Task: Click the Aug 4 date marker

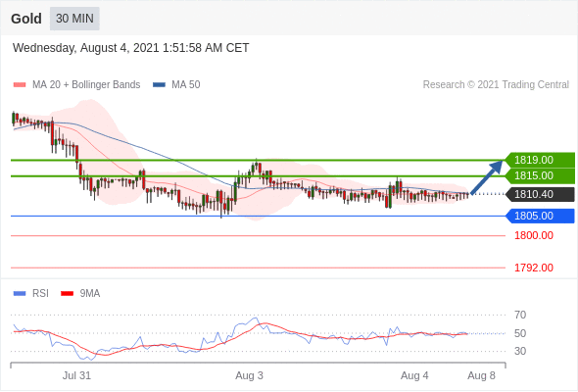Action: 414,375
